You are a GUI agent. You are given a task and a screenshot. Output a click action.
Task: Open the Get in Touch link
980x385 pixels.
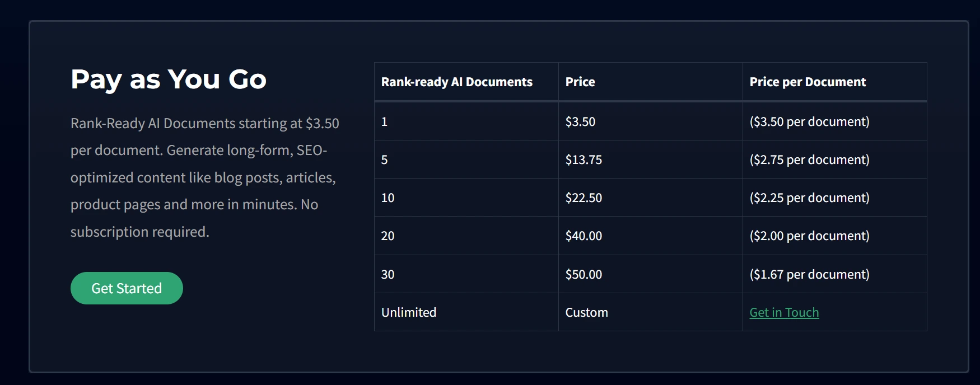(784, 312)
